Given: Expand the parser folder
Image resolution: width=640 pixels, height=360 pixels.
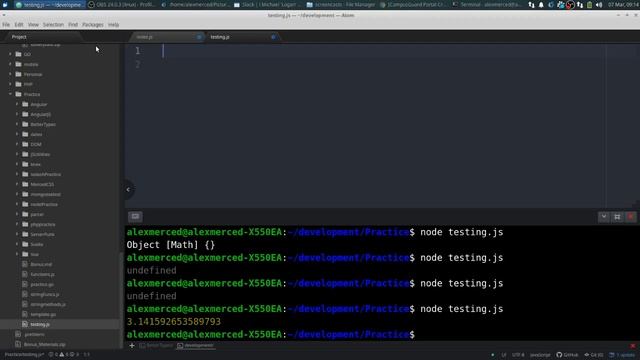Looking at the screenshot, I should click(x=17, y=214).
